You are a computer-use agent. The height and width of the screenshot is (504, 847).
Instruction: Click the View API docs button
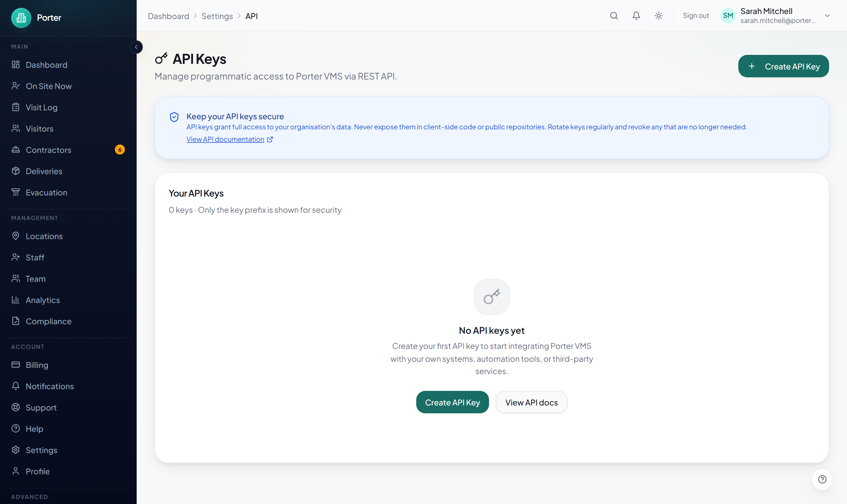point(531,402)
